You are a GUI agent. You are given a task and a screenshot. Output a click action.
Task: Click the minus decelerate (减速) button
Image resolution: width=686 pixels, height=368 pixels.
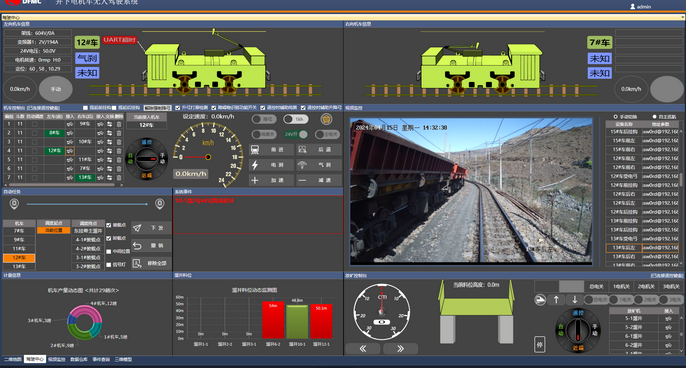click(318, 180)
